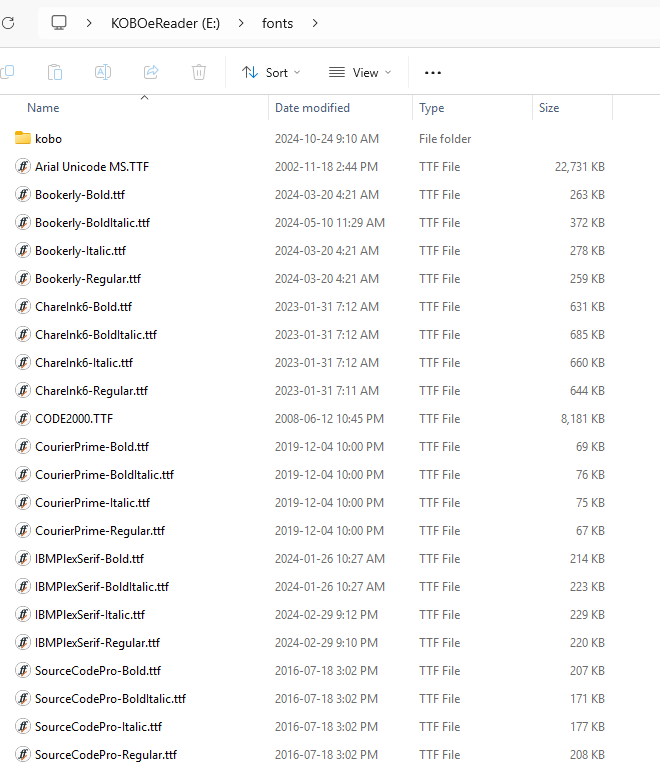Click the Share toolbar icon
Image resolution: width=660 pixels, height=783 pixels.
coord(151,72)
